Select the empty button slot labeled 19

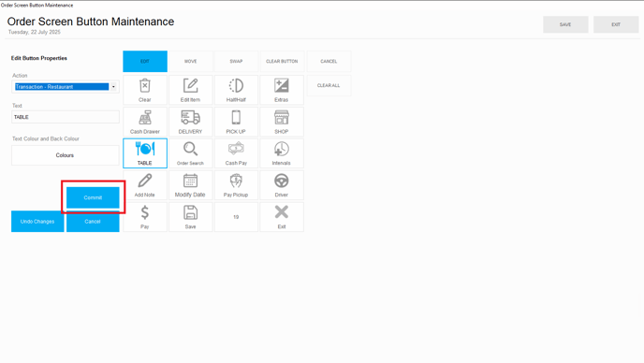click(x=236, y=217)
